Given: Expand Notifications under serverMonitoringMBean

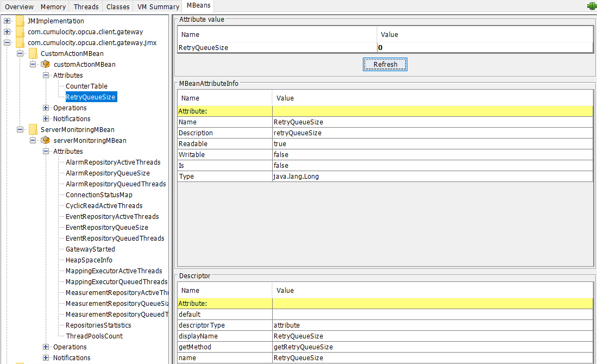Looking at the screenshot, I should tap(46, 357).
